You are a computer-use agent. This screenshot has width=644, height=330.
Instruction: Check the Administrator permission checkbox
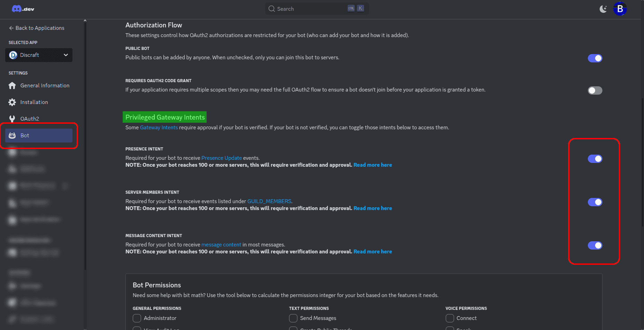[x=137, y=318]
